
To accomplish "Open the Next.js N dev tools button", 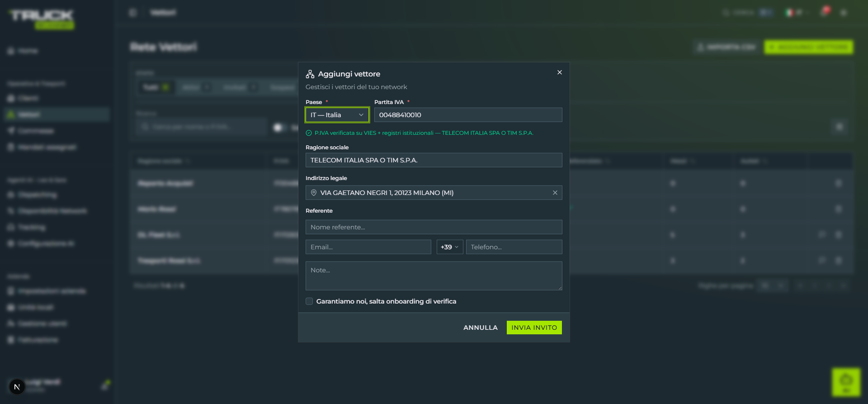I will (17, 387).
